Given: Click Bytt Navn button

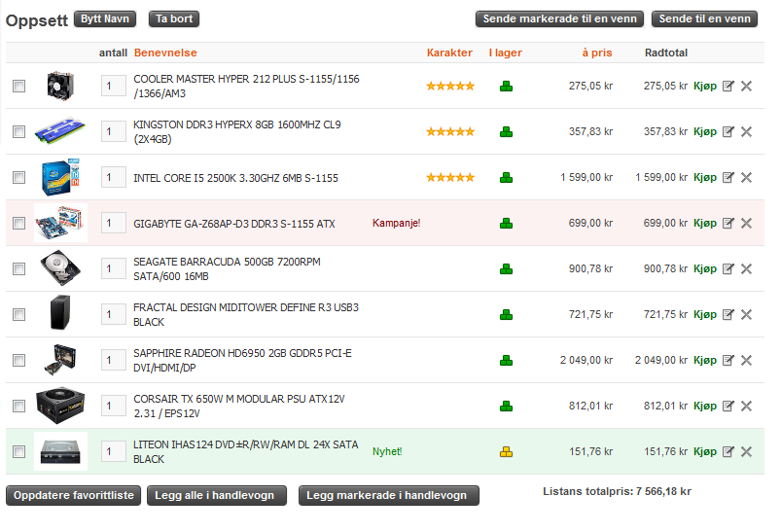Looking at the screenshot, I should coord(105,18).
